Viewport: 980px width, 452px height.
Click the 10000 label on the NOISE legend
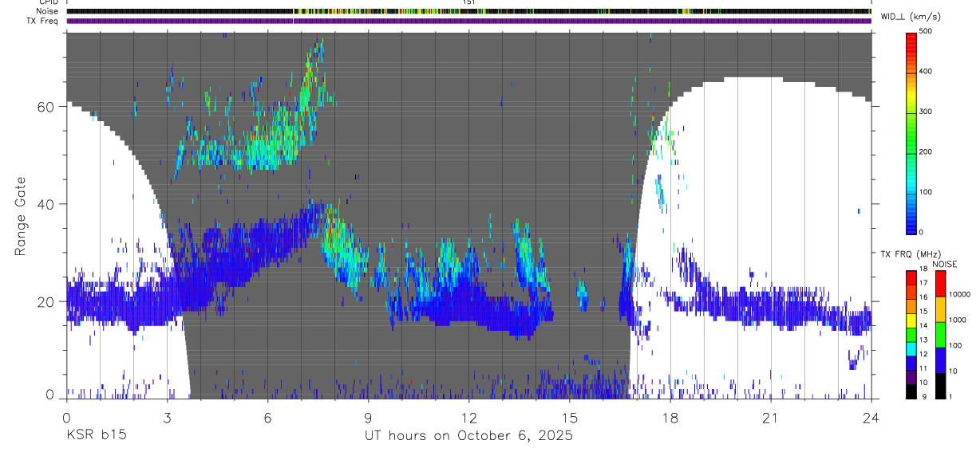958,295
